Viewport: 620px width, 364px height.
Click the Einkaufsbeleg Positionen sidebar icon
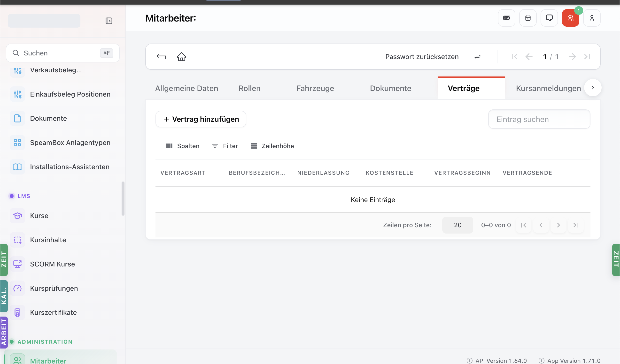(17, 94)
